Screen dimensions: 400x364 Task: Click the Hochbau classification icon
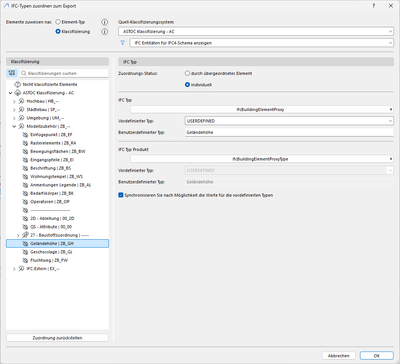(21, 101)
